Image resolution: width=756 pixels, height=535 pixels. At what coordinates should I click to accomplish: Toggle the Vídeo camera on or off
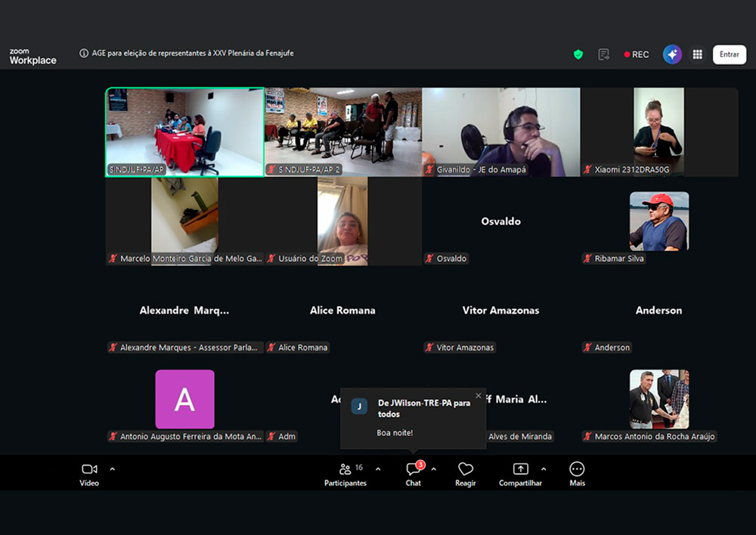[89, 474]
